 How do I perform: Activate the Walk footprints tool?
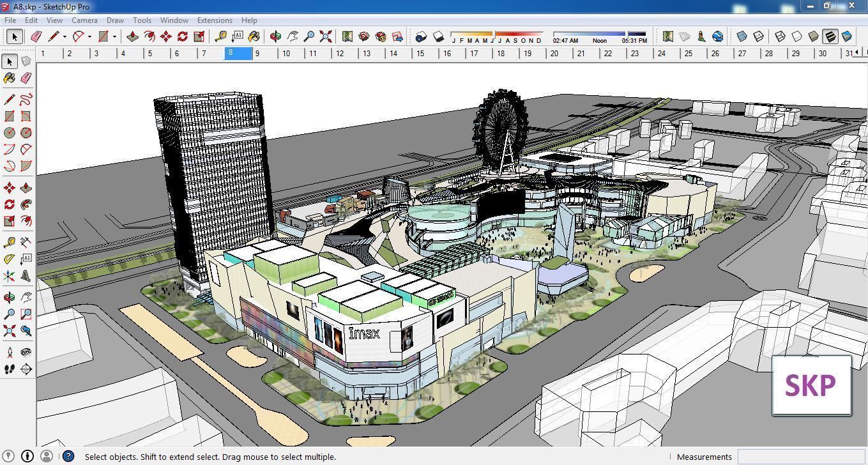9,369
